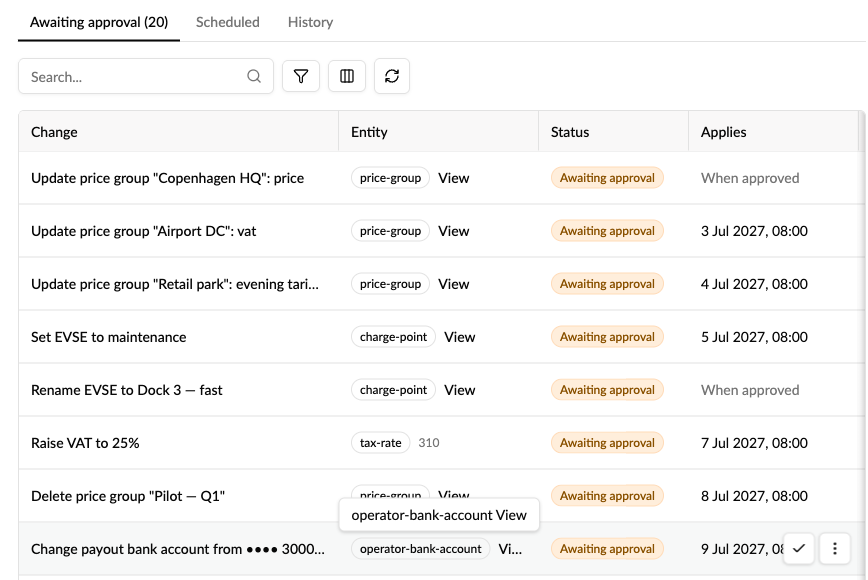Click charge-point tag in Set EVSE row

tap(394, 337)
